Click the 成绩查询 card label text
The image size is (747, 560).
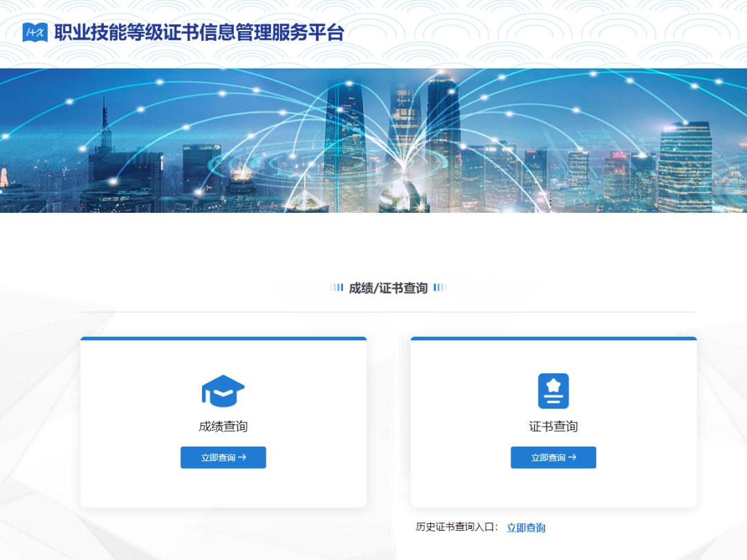(x=223, y=426)
